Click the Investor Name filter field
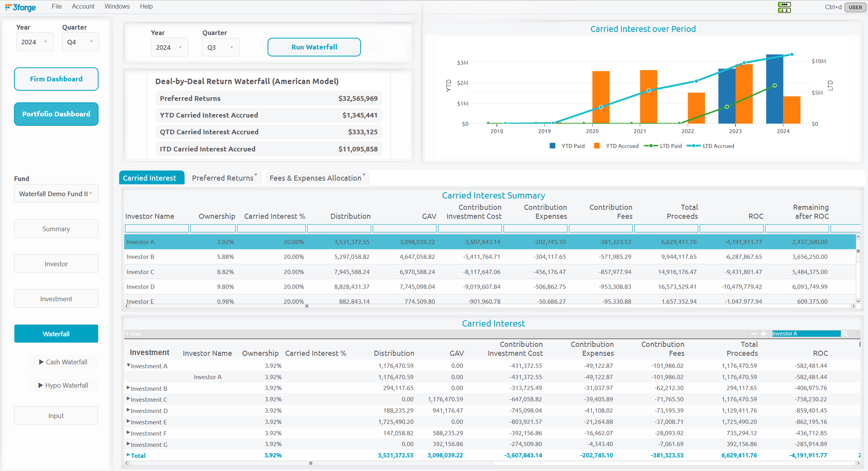Screen dimensions: 868x471 click(x=157, y=228)
